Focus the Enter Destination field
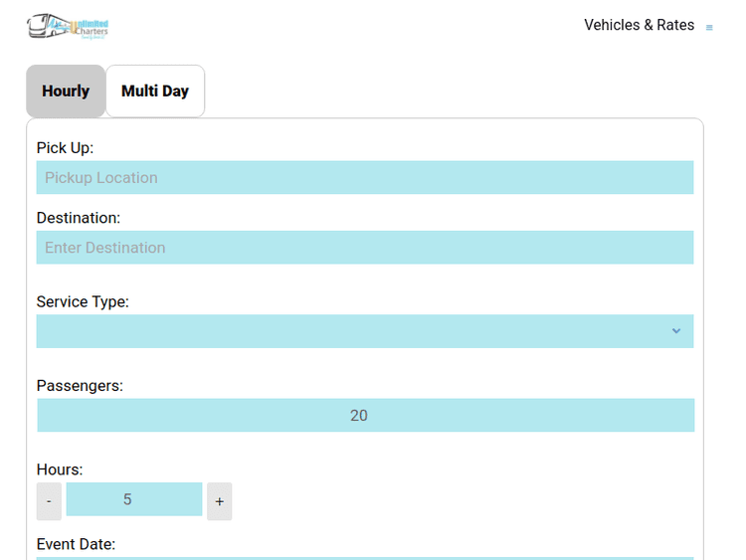 click(x=364, y=248)
